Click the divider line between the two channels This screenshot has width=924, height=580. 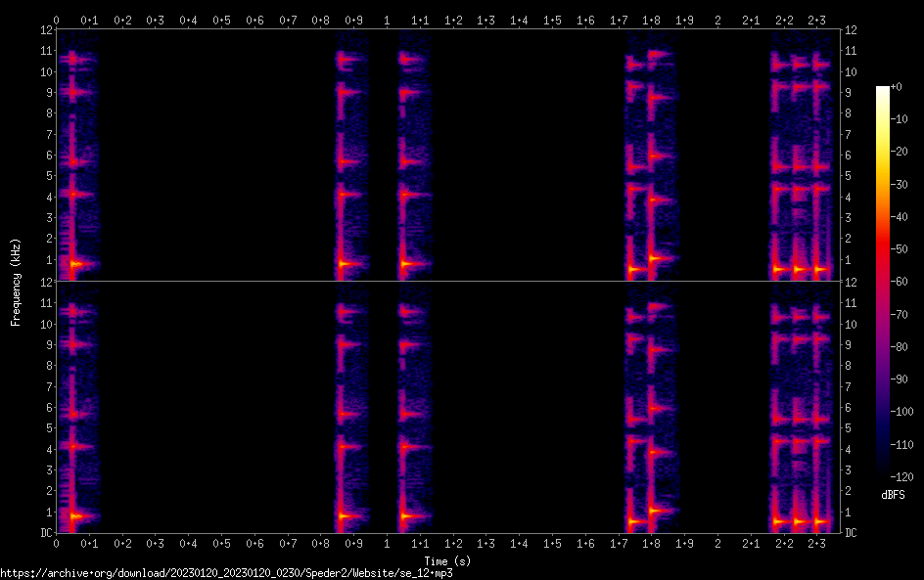pyautogui.click(x=447, y=282)
